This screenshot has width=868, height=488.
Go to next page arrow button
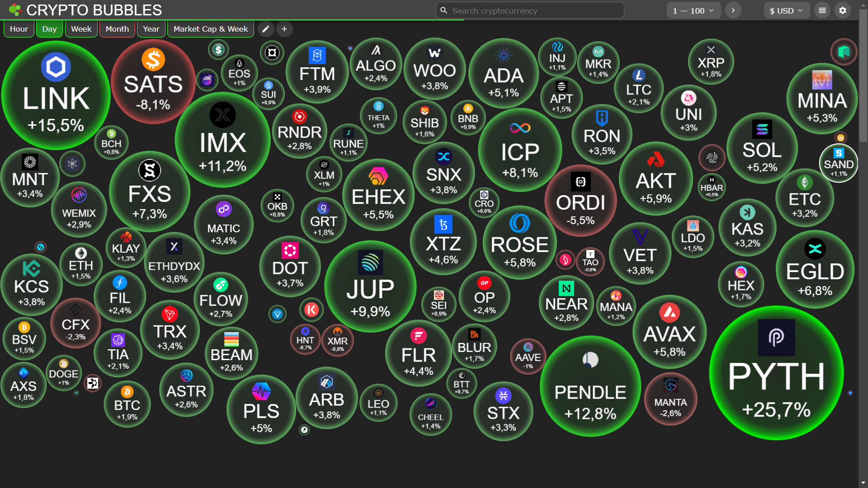[733, 10]
